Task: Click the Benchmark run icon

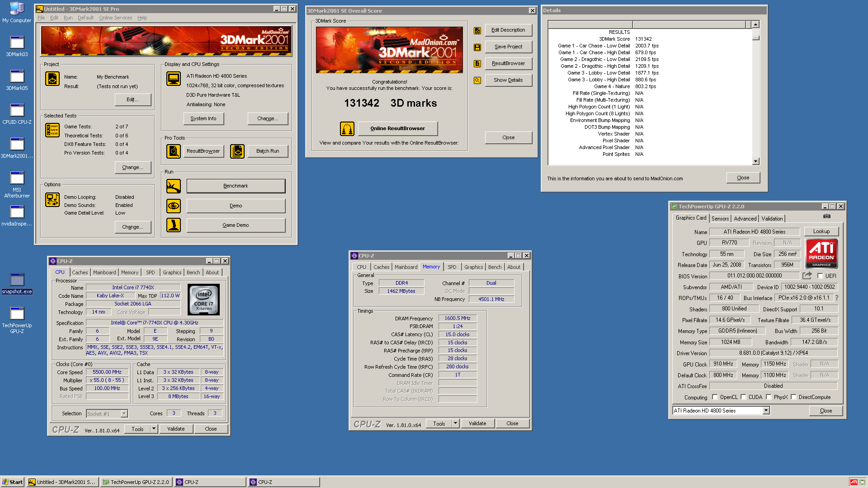Action: pos(174,186)
